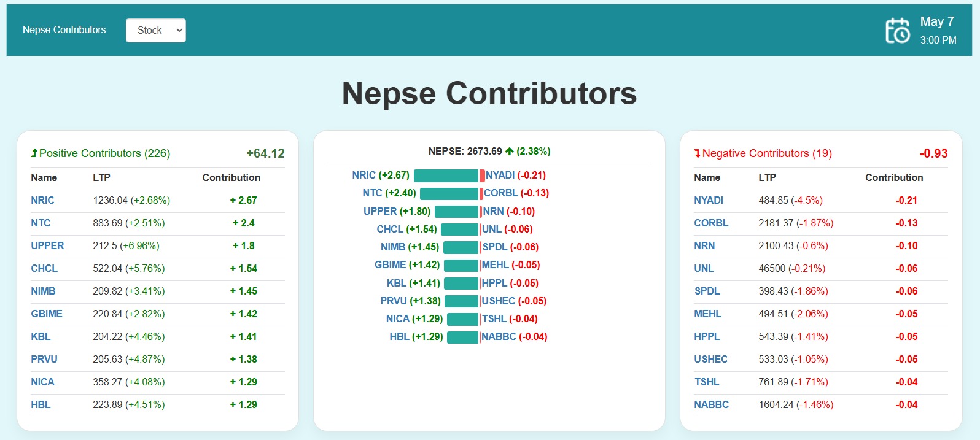Click the LTP header of negative table
This screenshot has width=980, height=440.
click(x=767, y=178)
